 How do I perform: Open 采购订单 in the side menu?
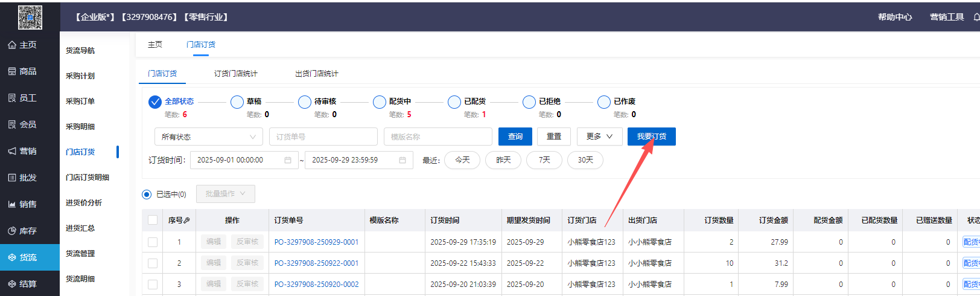pyautogui.click(x=80, y=101)
